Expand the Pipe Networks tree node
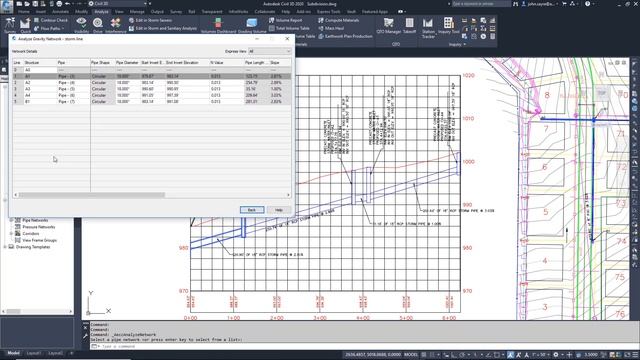640x360 pixels. pos(11,220)
